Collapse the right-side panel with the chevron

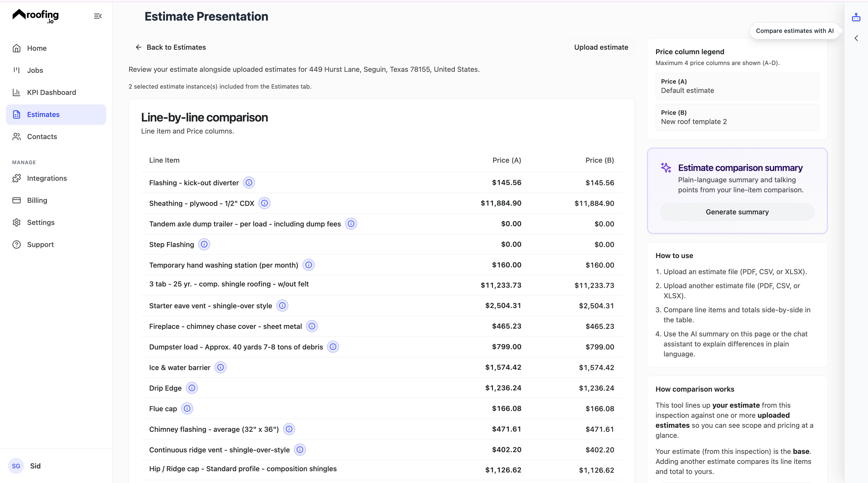[856, 38]
